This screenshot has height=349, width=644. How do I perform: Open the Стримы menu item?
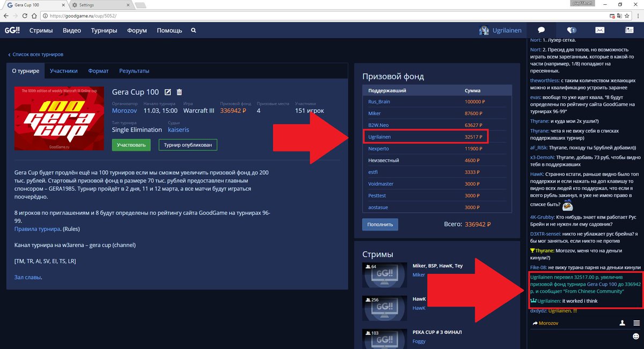[41, 31]
